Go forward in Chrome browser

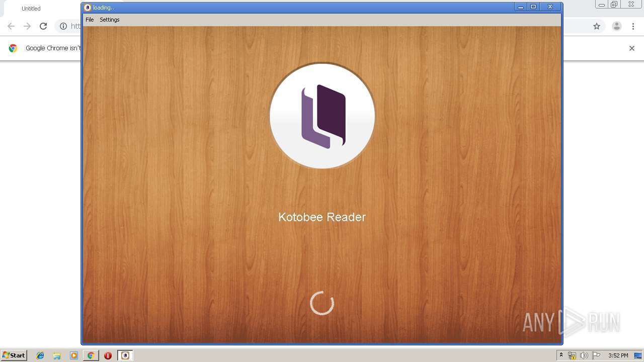pyautogui.click(x=27, y=26)
